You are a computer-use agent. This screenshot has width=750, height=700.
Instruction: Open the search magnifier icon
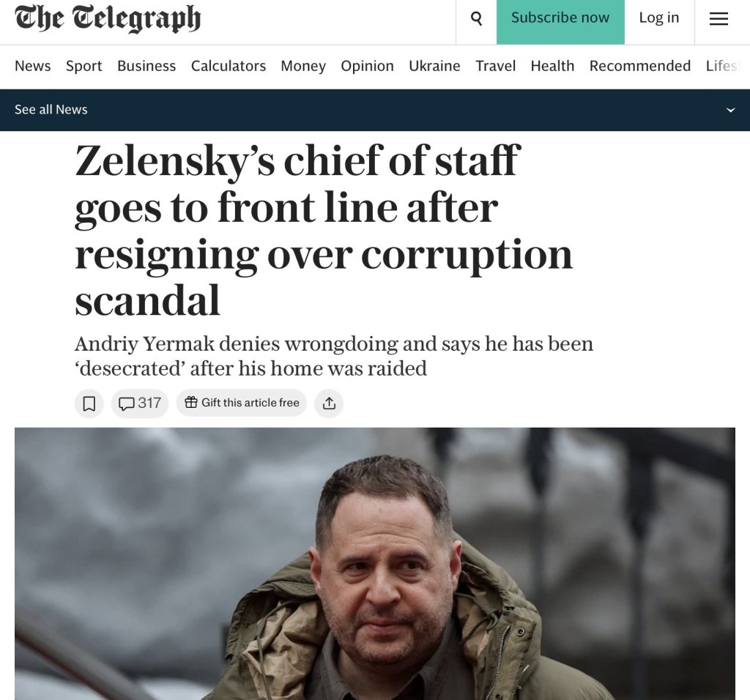(476, 19)
